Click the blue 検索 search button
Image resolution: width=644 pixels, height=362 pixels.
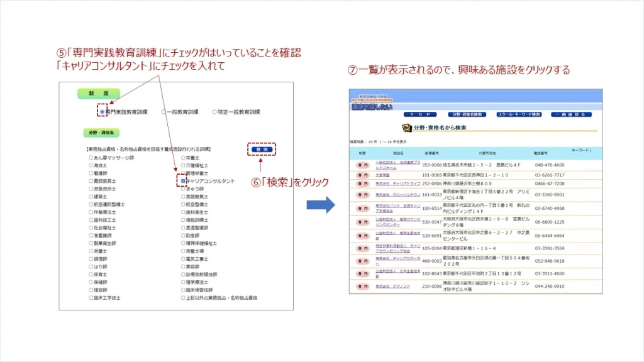262,150
